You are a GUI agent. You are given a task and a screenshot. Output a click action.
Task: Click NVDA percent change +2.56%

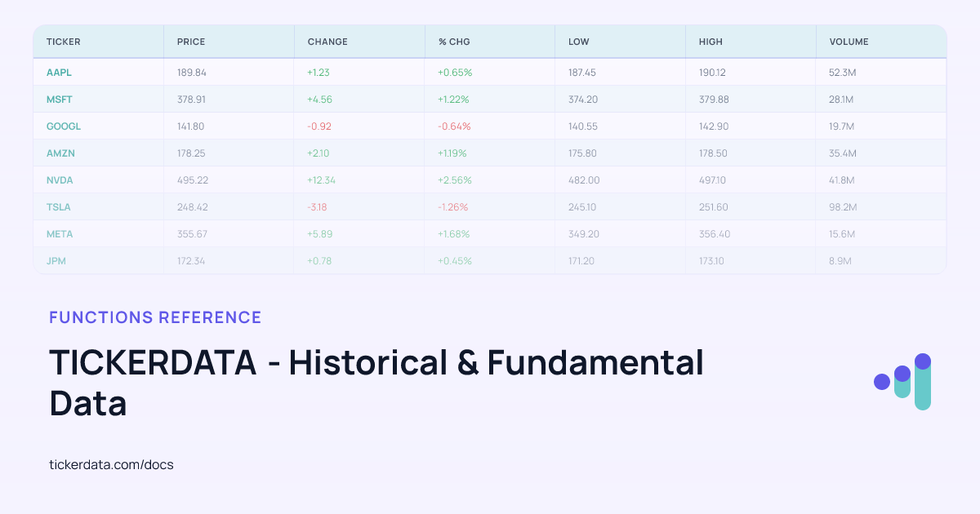pos(455,179)
